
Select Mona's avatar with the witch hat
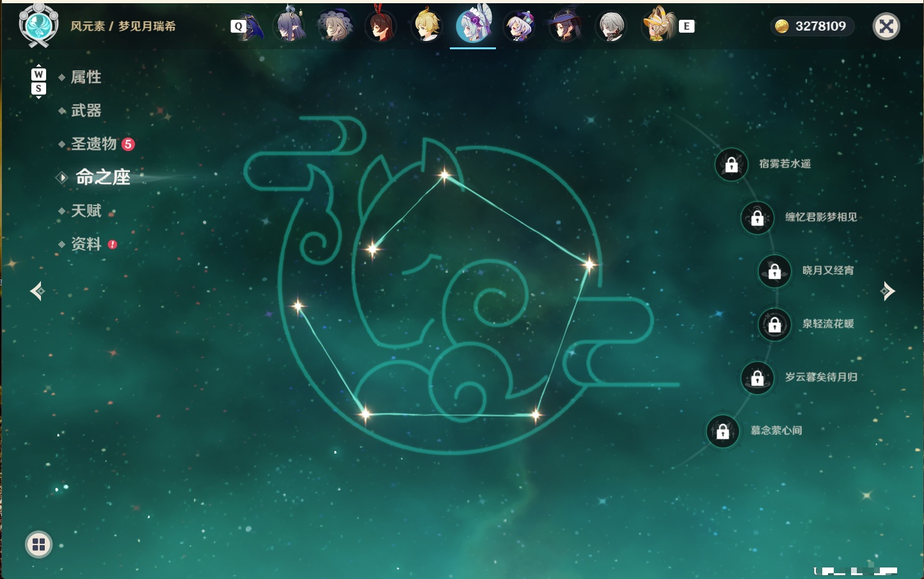click(x=565, y=26)
